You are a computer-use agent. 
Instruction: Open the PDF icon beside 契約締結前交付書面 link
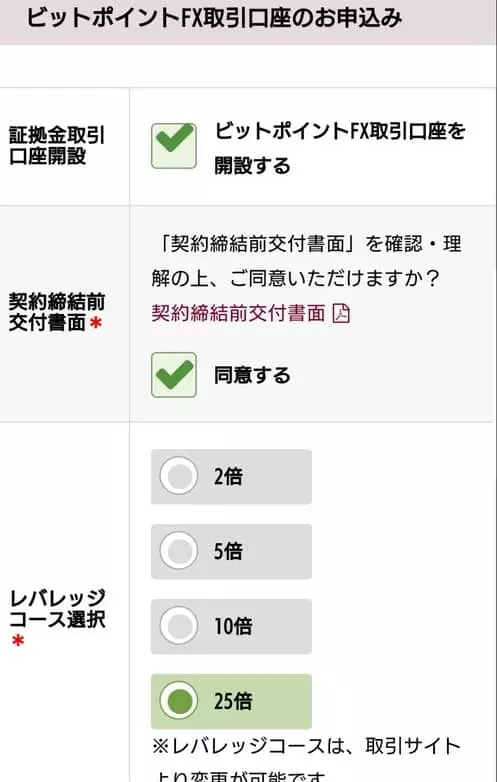pyautogui.click(x=341, y=314)
